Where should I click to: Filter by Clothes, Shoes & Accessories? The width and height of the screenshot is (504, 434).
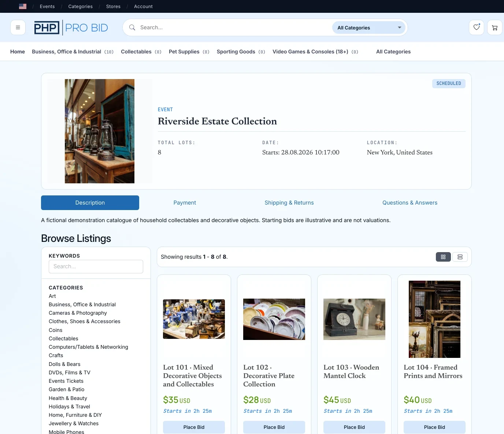[x=84, y=321]
